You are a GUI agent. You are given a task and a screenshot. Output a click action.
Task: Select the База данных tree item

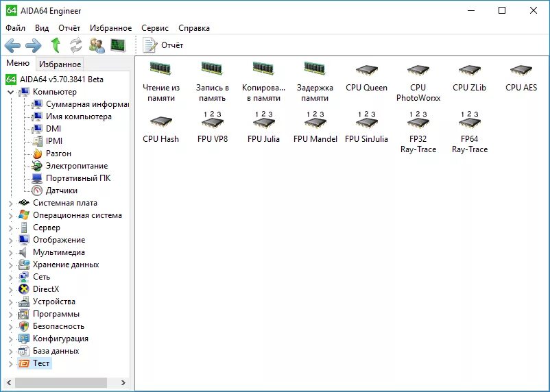coord(49,351)
